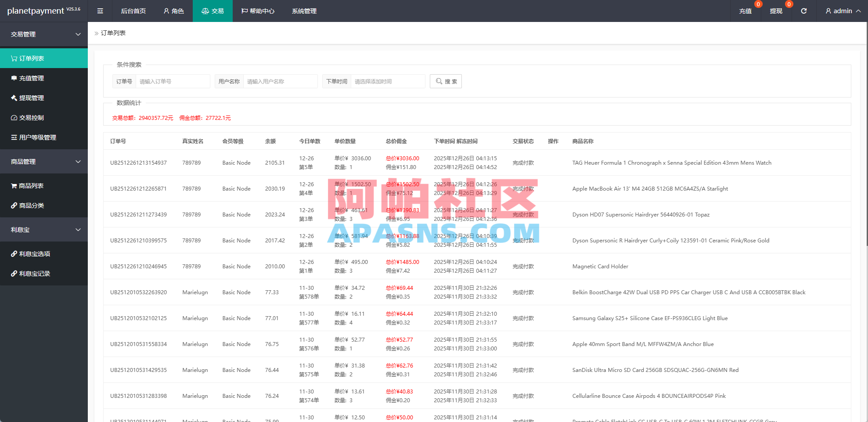Image resolution: width=868 pixels, height=422 pixels.
Task: Click the 充值 notification link
Action: click(x=746, y=11)
